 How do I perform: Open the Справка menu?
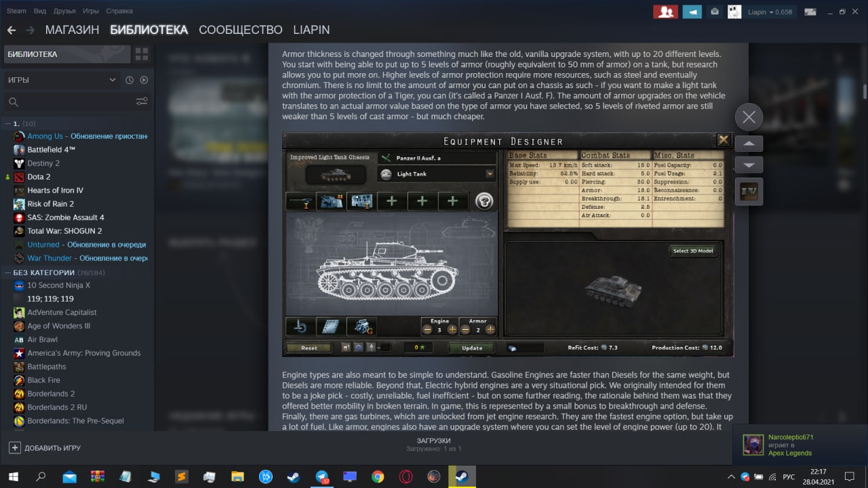pyautogui.click(x=119, y=11)
